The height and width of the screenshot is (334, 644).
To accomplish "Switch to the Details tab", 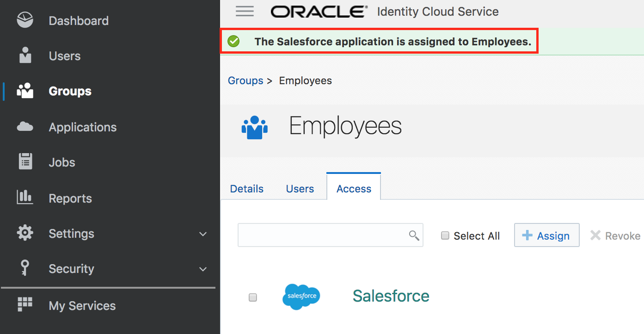I will 247,189.
